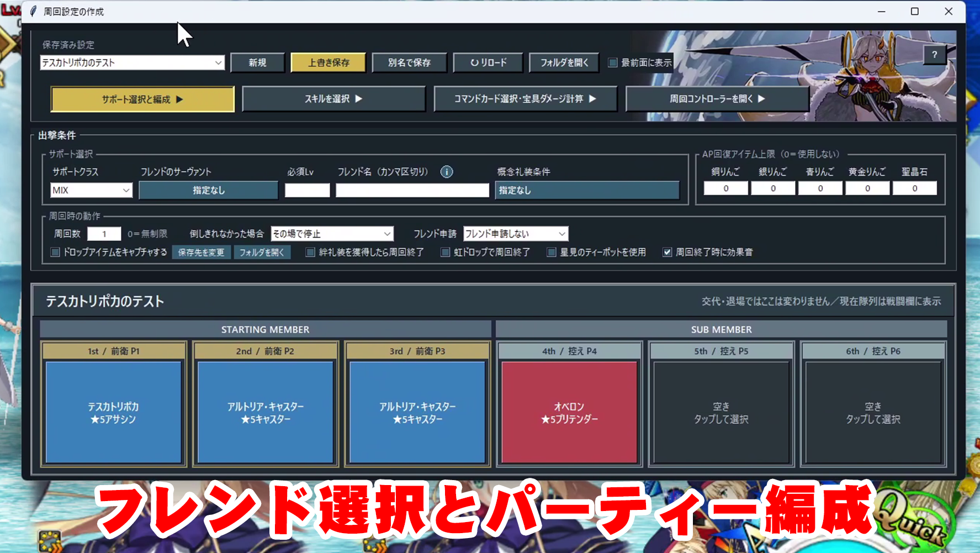The image size is (980, 553).
Task: Click the 必須Lv input field
Action: [x=308, y=190]
